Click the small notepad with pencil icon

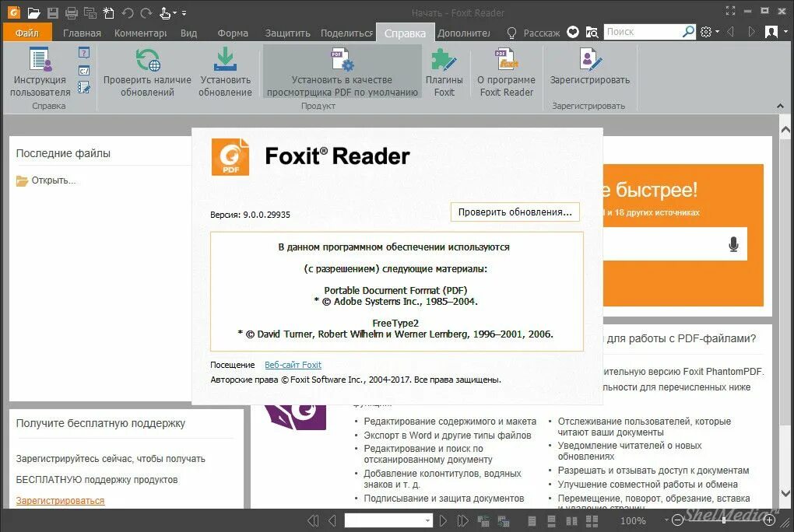coord(84,88)
